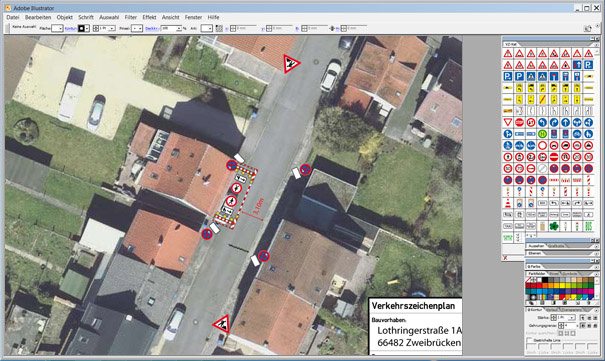Choose the round cap stroke option
The height and width of the screenshot is (361, 605).
(x=589, y=318)
